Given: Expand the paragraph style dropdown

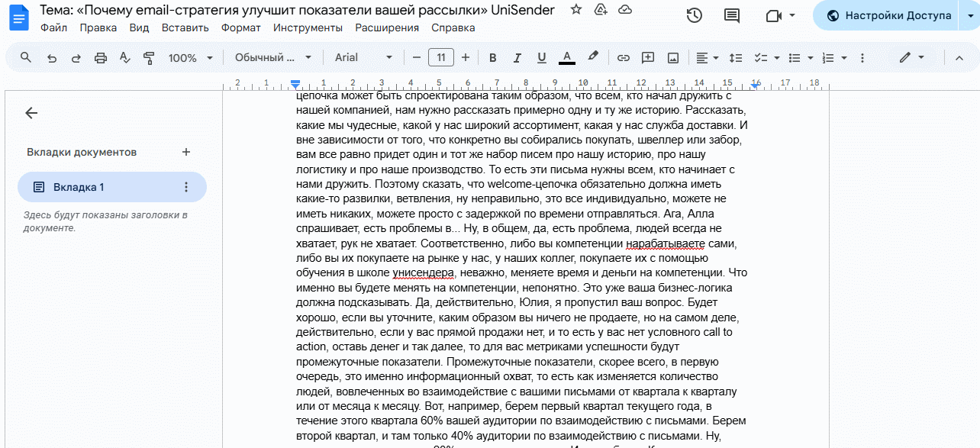Looking at the screenshot, I should 273,58.
